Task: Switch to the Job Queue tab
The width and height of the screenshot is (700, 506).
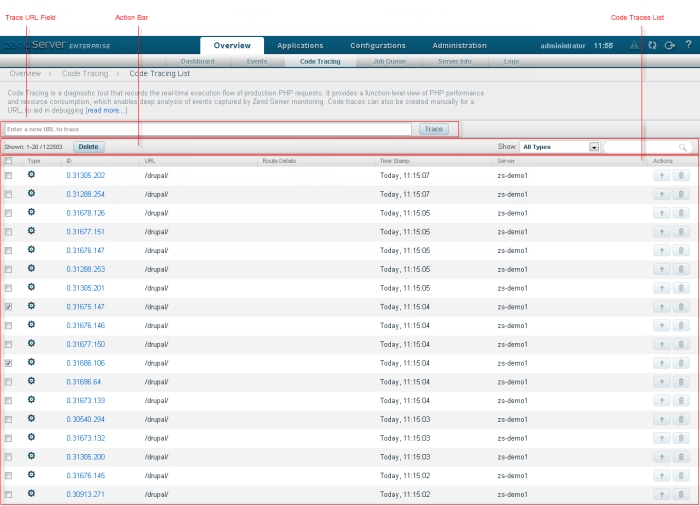Action: (x=389, y=61)
